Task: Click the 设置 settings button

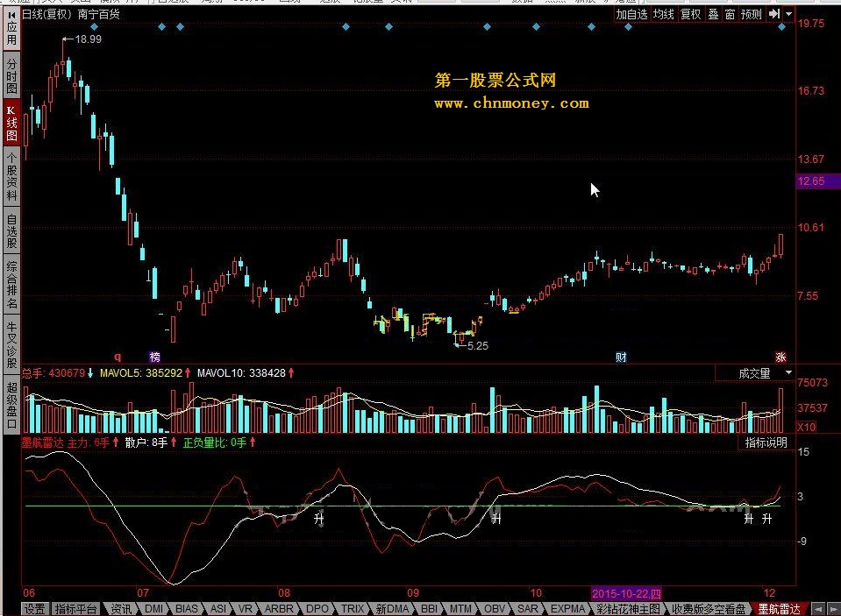Action: (x=35, y=609)
